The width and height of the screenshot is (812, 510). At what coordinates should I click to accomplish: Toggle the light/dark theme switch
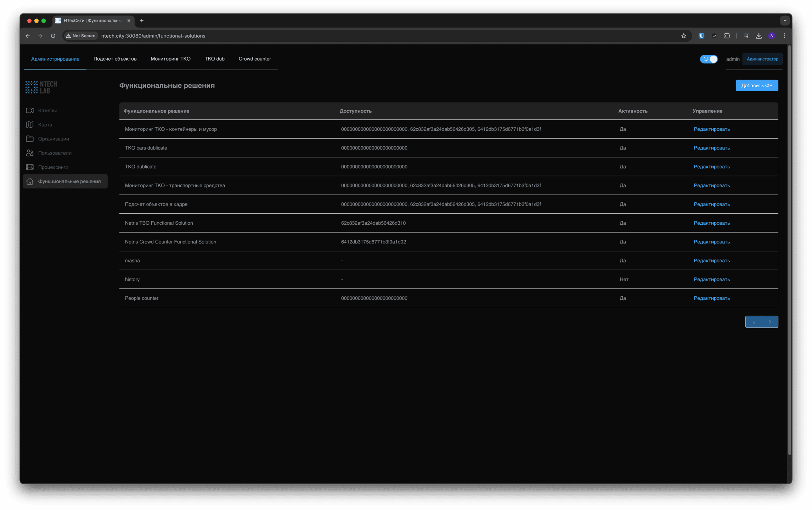709,59
